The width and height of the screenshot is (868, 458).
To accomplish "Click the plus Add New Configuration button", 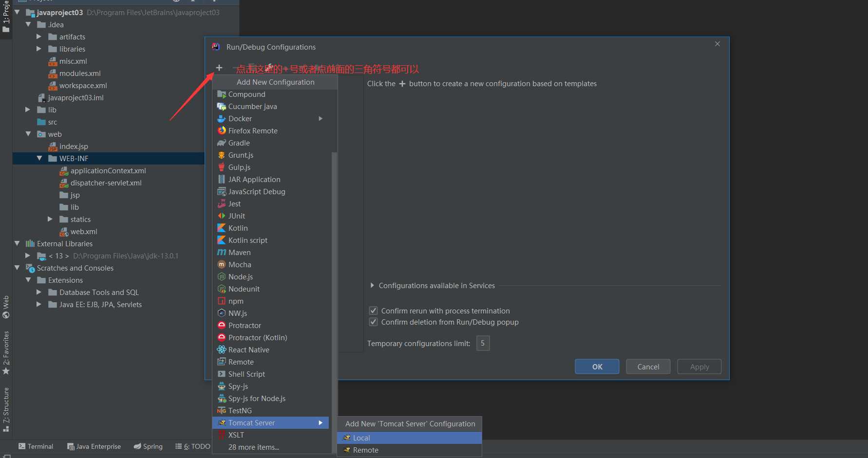I will tap(219, 68).
